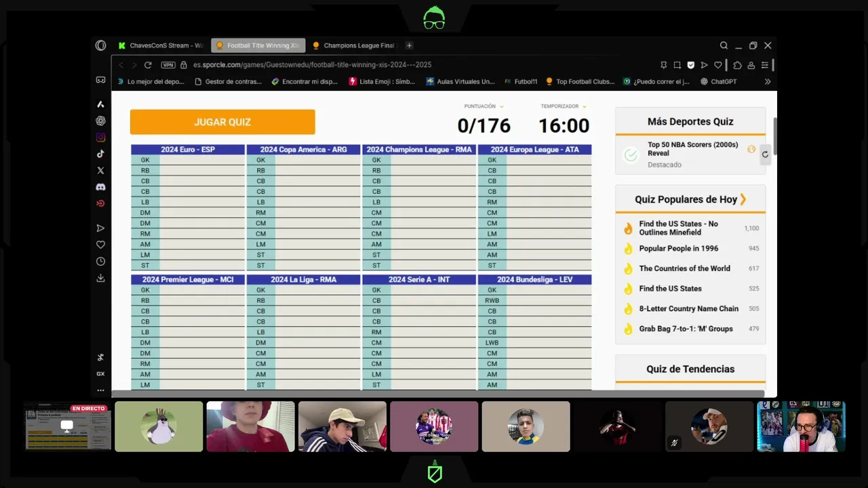The image size is (868, 488).
Task: Open Grab Bag 7-to-1: 'M' Groups quiz
Action: 686,329
